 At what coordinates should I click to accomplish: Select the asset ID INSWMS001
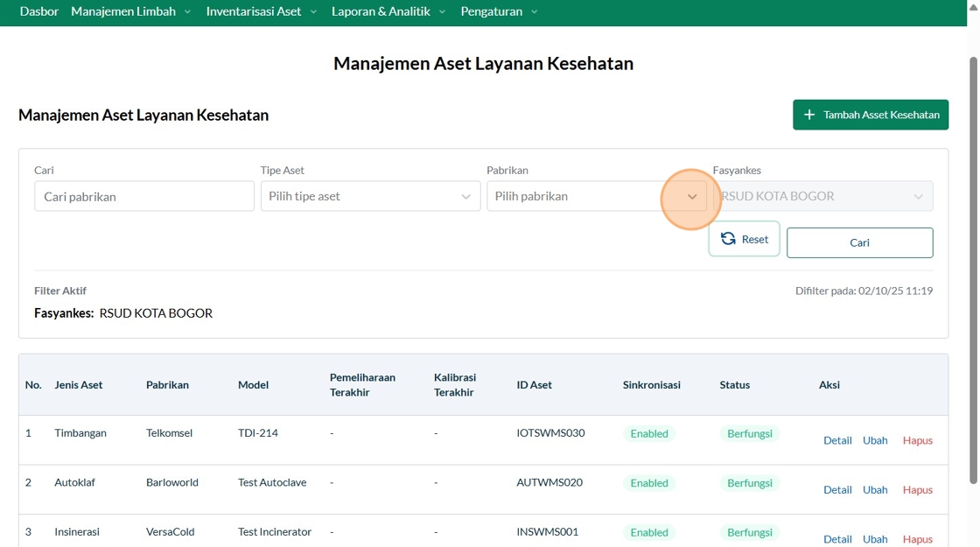click(548, 531)
